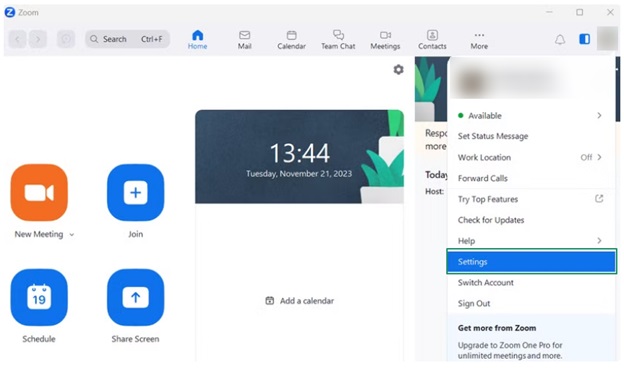Click the Search field
Image resolution: width=624 pixels, height=371 pixels.
[x=127, y=39]
